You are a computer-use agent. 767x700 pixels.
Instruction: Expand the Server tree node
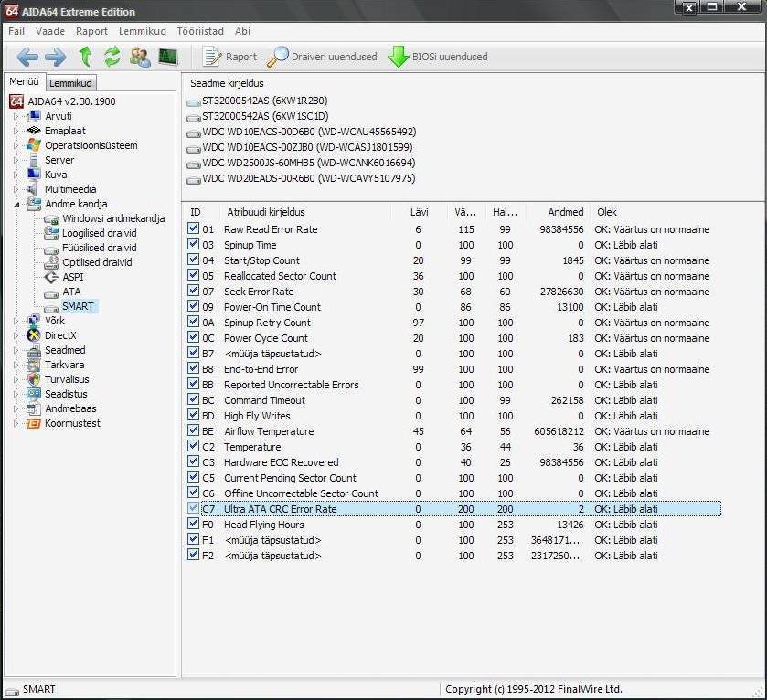pos(16,160)
